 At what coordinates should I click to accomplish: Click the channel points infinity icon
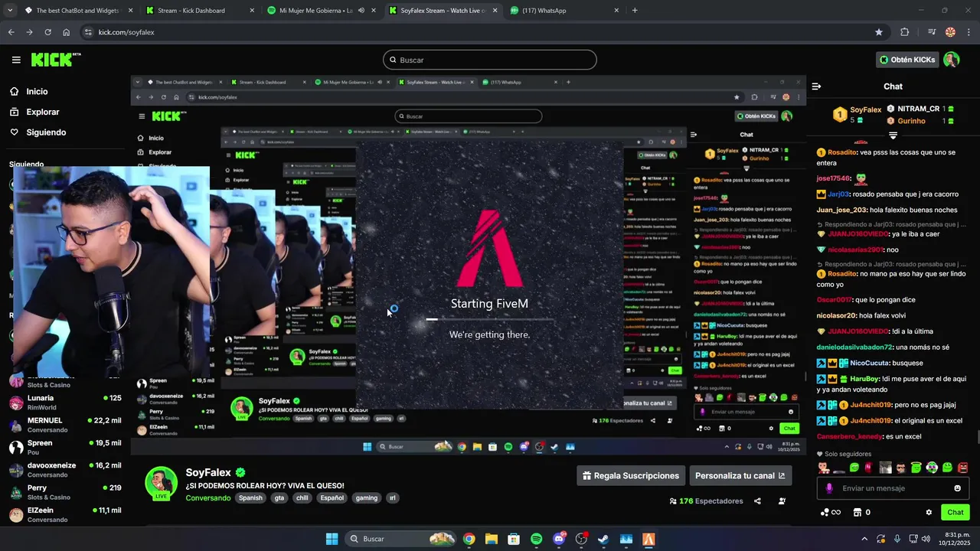(x=830, y=513)
